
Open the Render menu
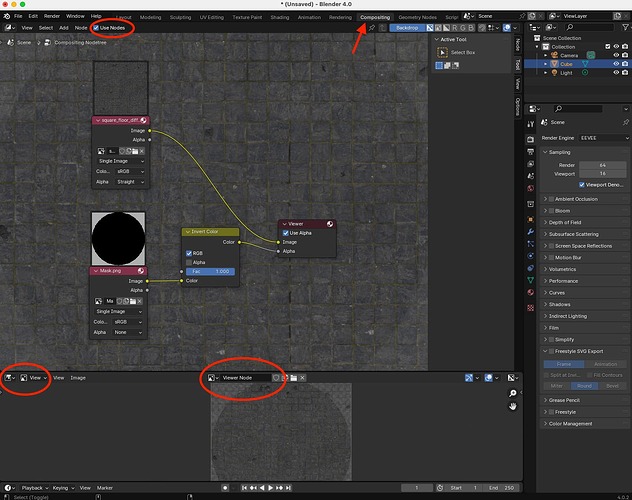coord(52,16)
